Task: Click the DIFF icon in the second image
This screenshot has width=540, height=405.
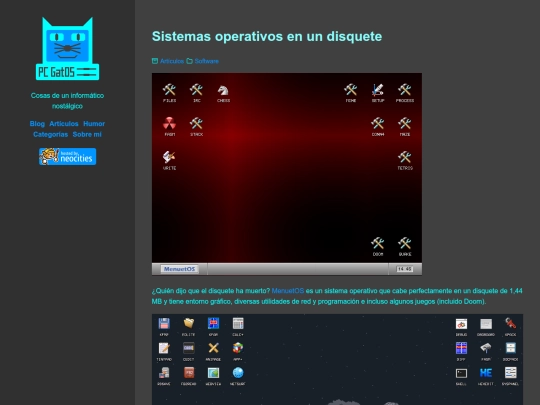Action: pyautogui.click(x=461, y=351)
